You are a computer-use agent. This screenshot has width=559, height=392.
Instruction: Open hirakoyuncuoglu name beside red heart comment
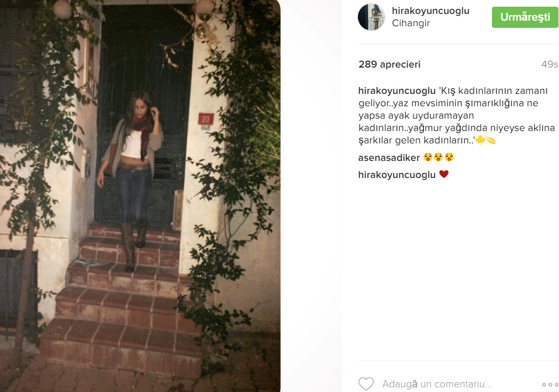[397, 175]
